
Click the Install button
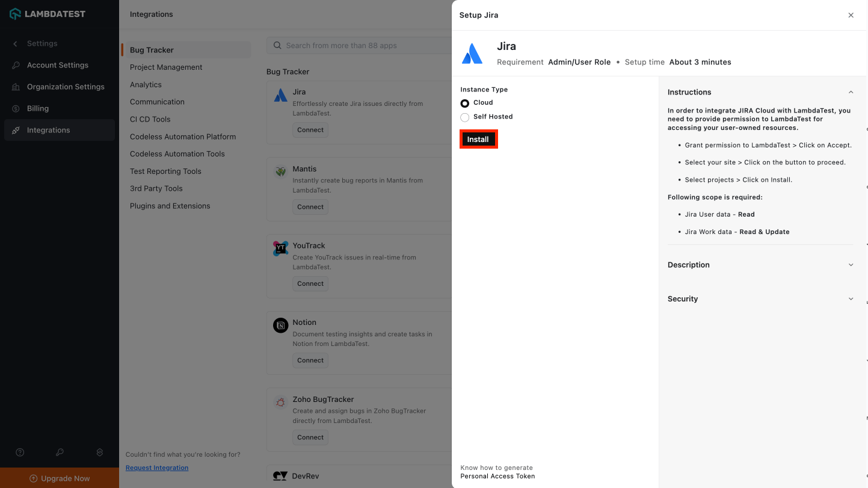478,139
